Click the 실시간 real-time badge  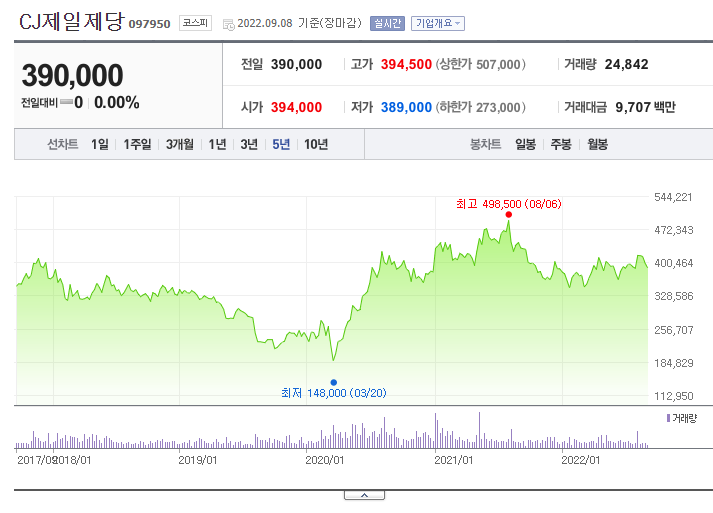pos(387,24)
